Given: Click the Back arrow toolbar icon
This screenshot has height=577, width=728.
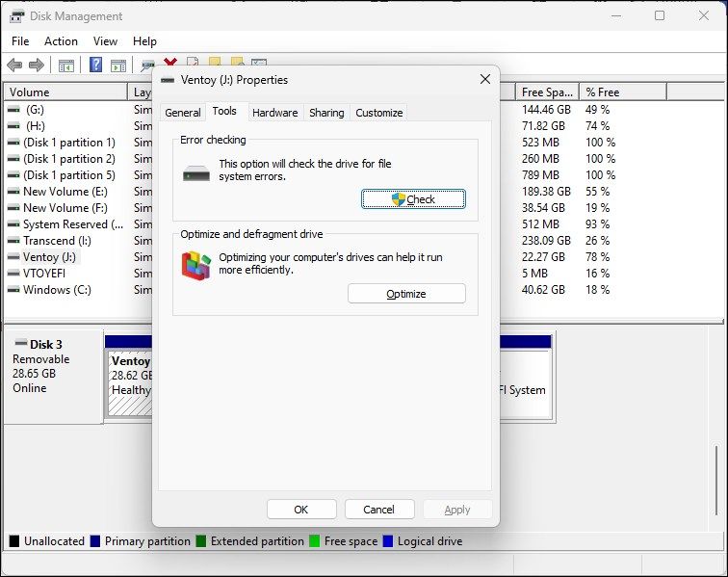Looking at the screenshot, I should click(14, 66).
